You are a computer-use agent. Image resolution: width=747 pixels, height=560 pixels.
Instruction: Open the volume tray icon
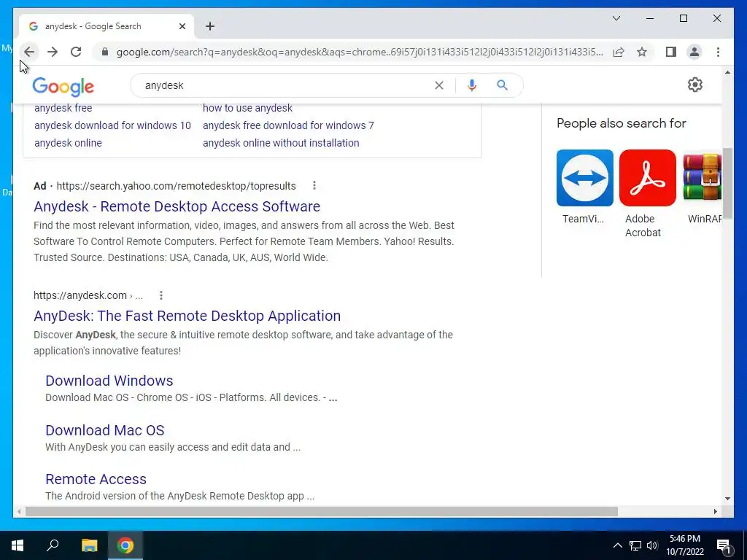[652, 545]
